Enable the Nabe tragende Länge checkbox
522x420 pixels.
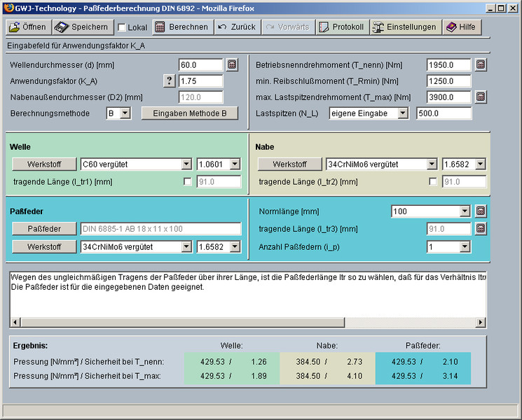click(x=432, y=182)
